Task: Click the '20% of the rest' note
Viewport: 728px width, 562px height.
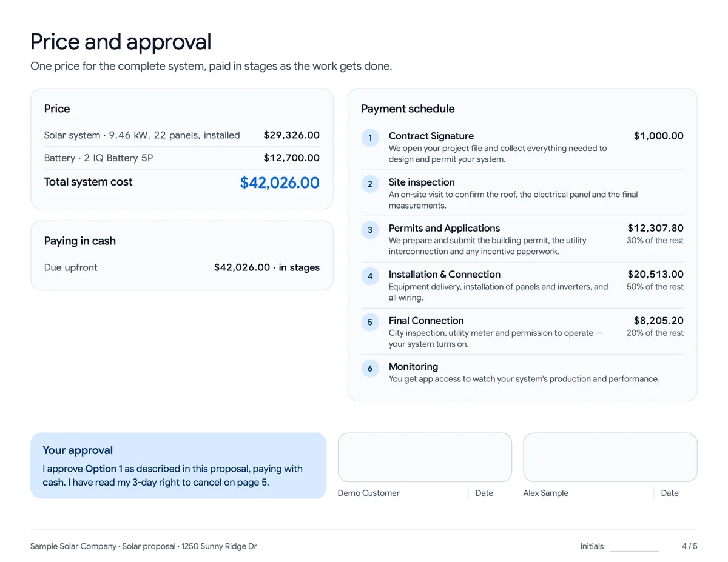Action: tap(655, 333)
